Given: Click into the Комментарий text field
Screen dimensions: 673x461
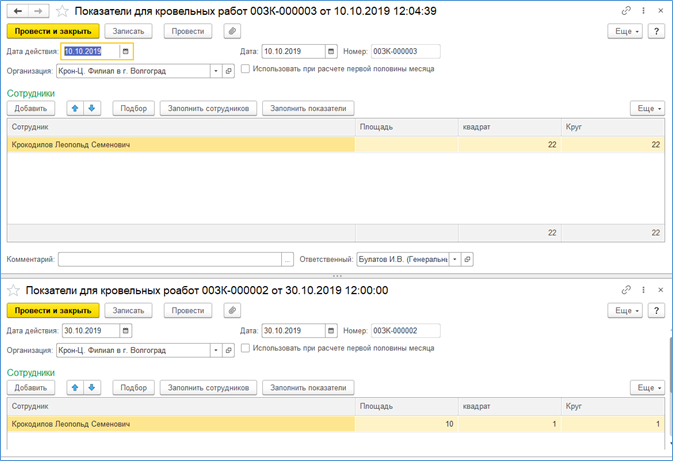Looking at the screenshot, I should (x=170, y=258).
